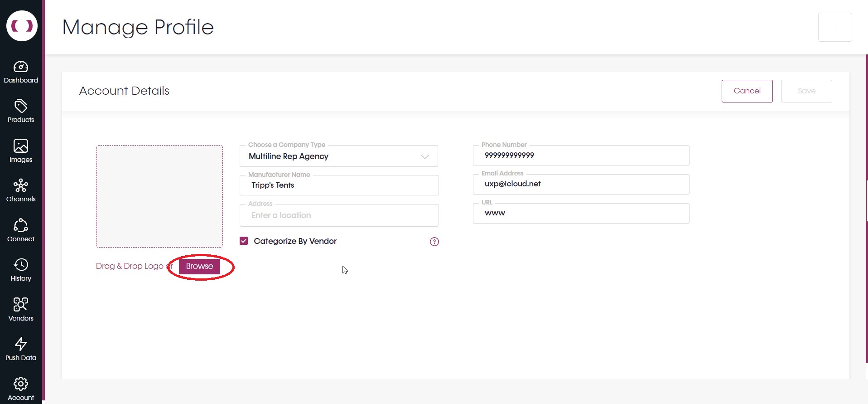Viewport: 868px width, 404px height.
Task: Uncheck the Categorize By Vendor checkbox
Action: coord(244,241)
